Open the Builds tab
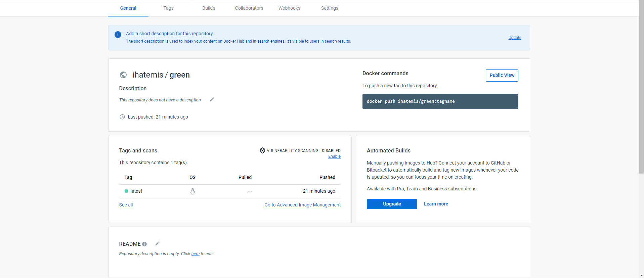Screen dimensions: 644x278 pyautogui.click(x=209, y=8)
